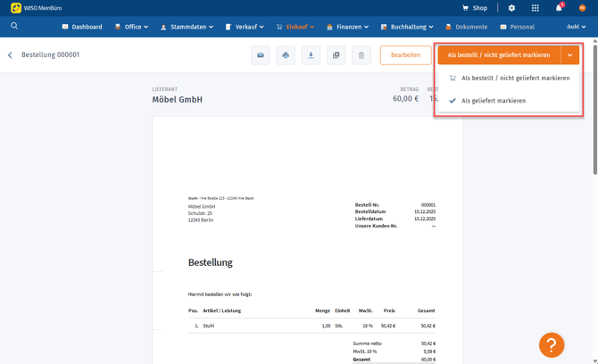Duplicate the order with copy icon

coord(336,55)
